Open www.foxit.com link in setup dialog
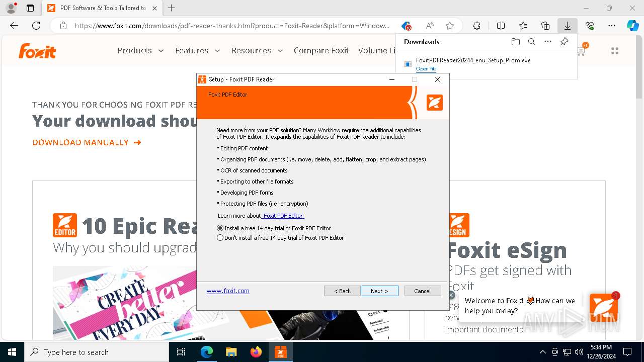The width and height of the screenshot is (644, 362). click(228, 291)
